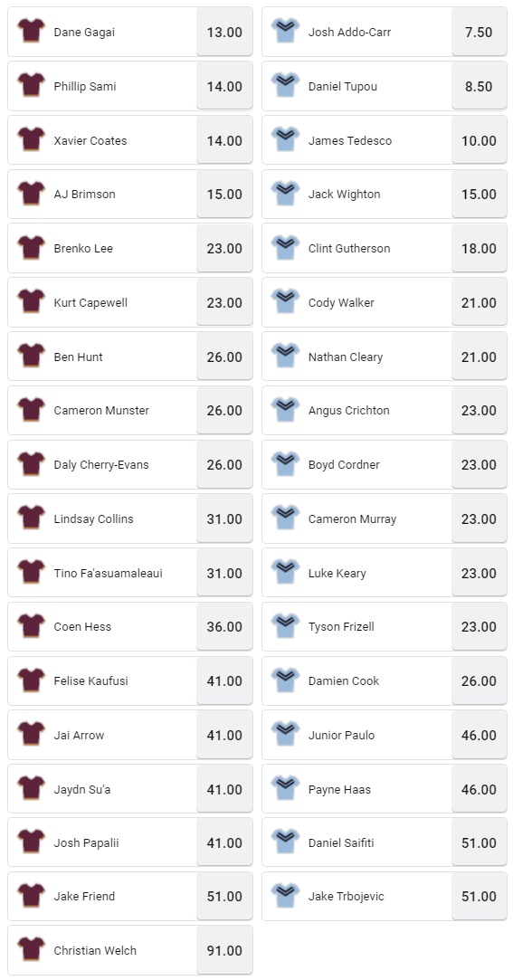Select the maroon jersey next to Cameron Munster
The height and width of the screenshot is (980, 513).
[x=32, y=410]
